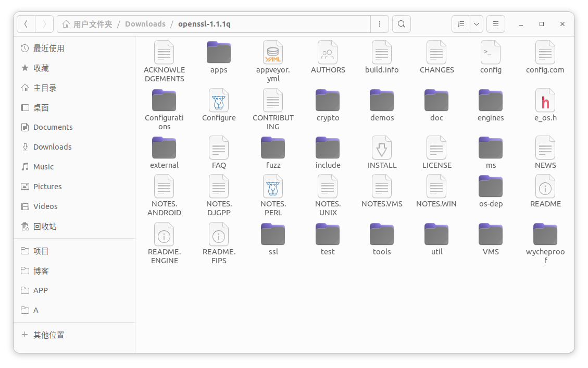Click the doc folder name

tap(436, 118)
